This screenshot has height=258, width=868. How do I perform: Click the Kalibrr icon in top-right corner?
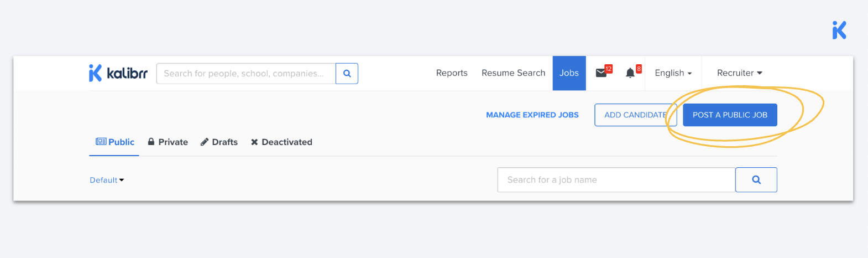click(x=839, y=30)
